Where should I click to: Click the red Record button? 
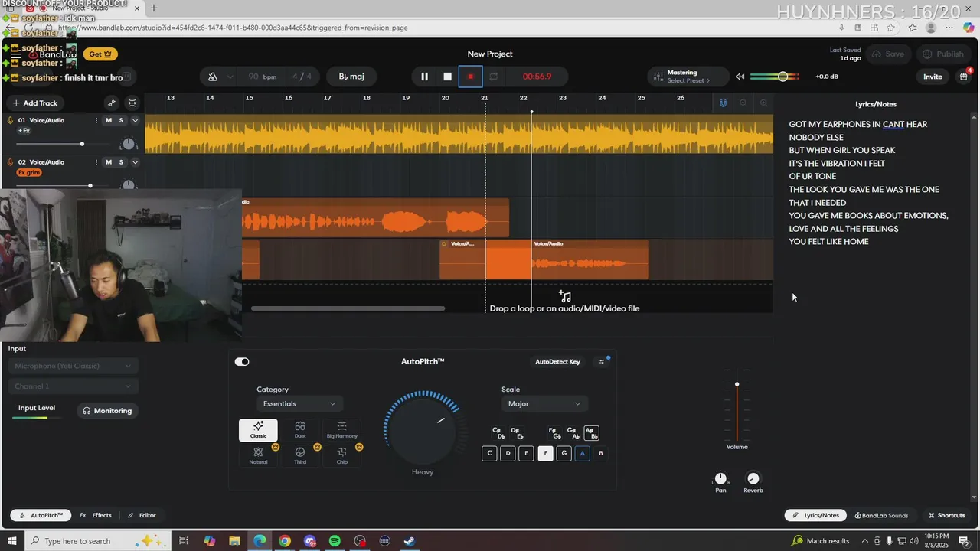tap(471, 77)
